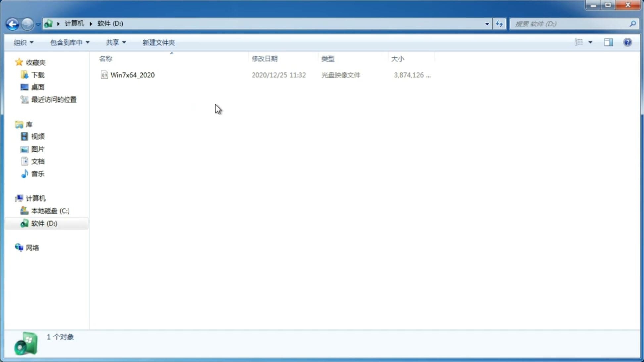Click 名称 column header to sort
Screen dimensions: 644x362
[106, 58]
